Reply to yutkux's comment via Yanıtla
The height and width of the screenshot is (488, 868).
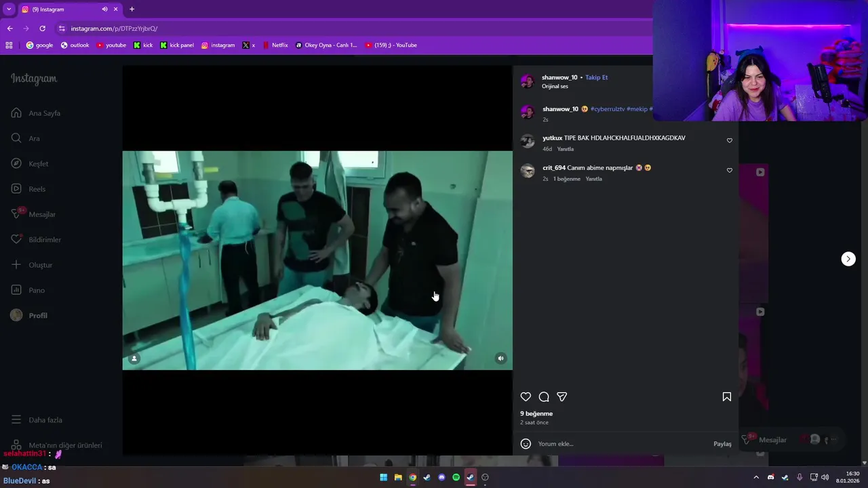[x=566, y=149]
